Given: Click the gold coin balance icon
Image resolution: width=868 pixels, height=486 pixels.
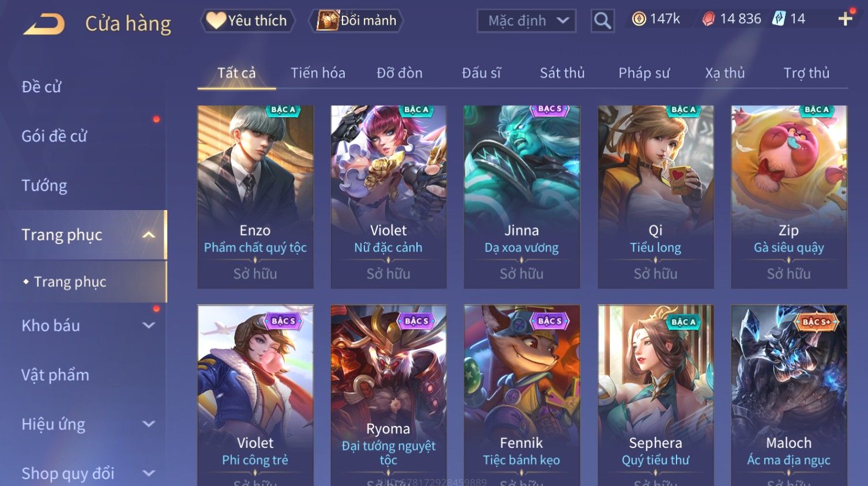Looking at the screenshot, I should [639, 19].
